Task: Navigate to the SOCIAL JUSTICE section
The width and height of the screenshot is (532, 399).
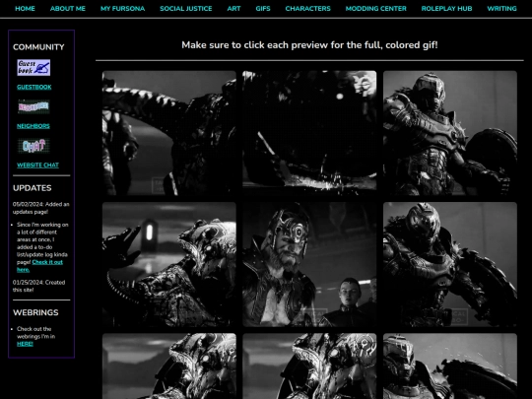Action: pyautogui.click(x=186, y=9)
